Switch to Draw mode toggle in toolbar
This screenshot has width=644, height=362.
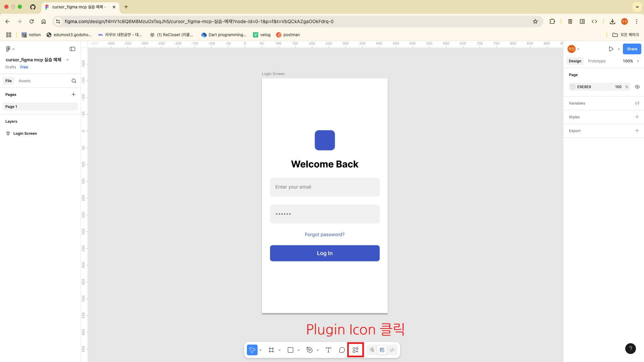point(372,350)
